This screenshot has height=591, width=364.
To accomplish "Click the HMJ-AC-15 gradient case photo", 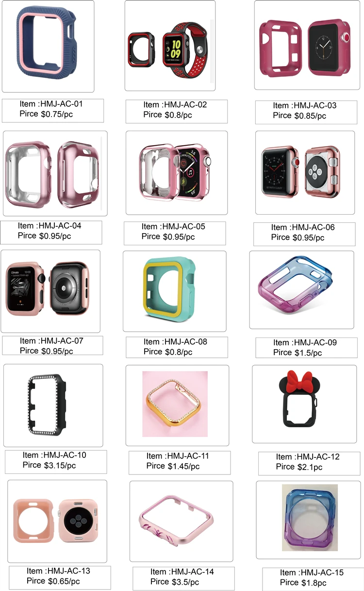I will (308, 520).
